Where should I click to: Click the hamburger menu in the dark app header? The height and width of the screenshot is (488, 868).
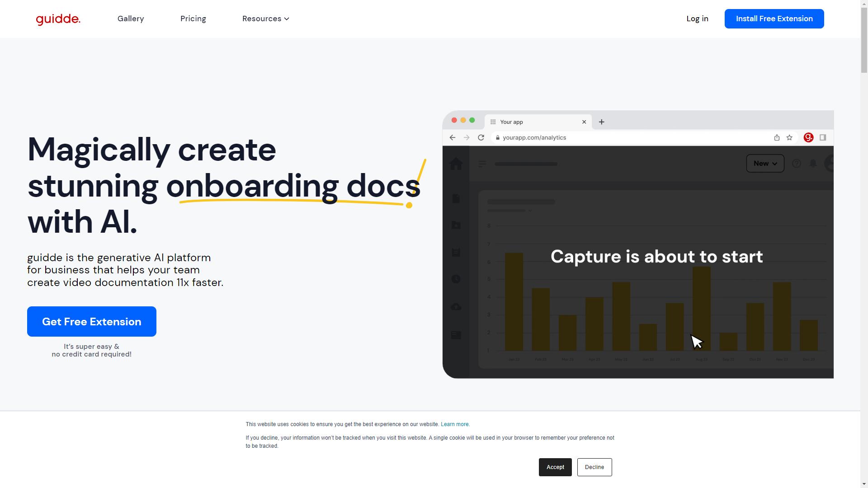[482, 164]
